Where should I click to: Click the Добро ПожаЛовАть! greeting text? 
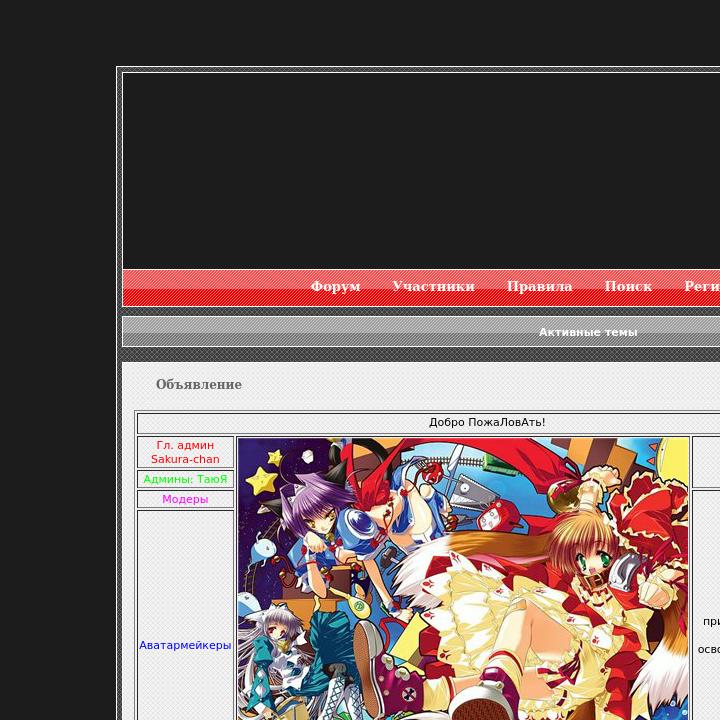[487, 422]
